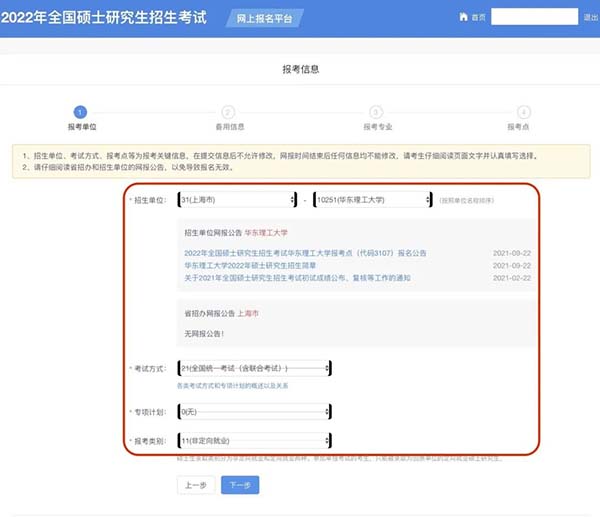The image size is (600, 517).
Task: Open 关于2021年初试成绩公布、复核等工作的通知 link
Action: 297,278
